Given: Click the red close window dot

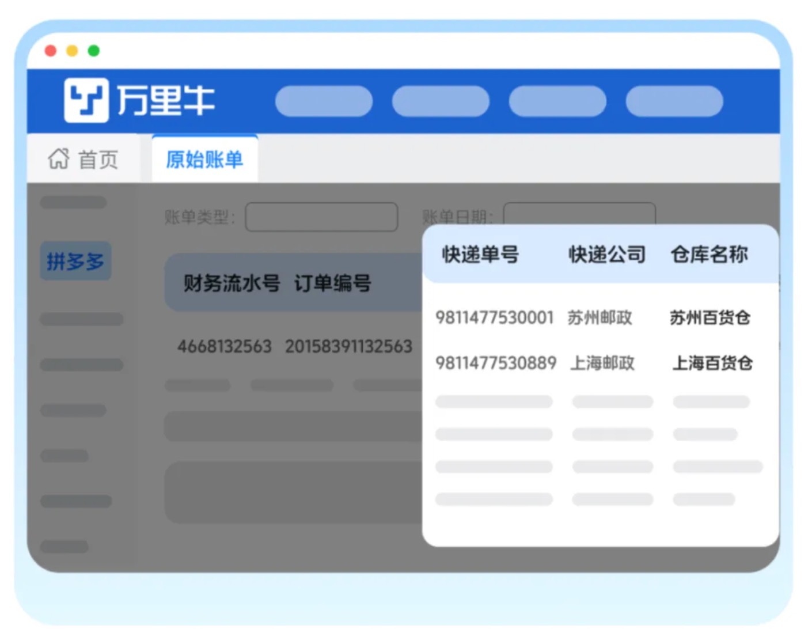Looking at the screenshot, I should pos(51,51).
